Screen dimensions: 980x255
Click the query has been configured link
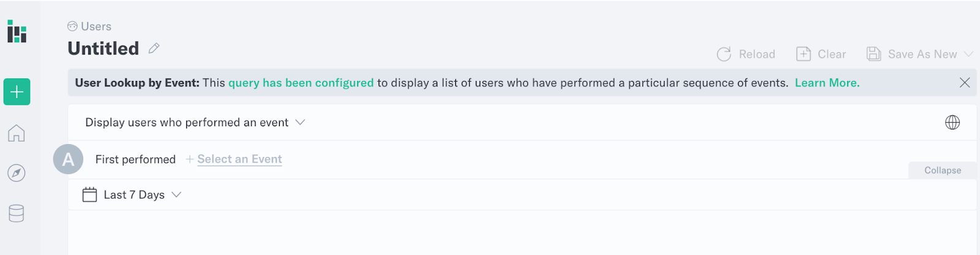(301, 83)
